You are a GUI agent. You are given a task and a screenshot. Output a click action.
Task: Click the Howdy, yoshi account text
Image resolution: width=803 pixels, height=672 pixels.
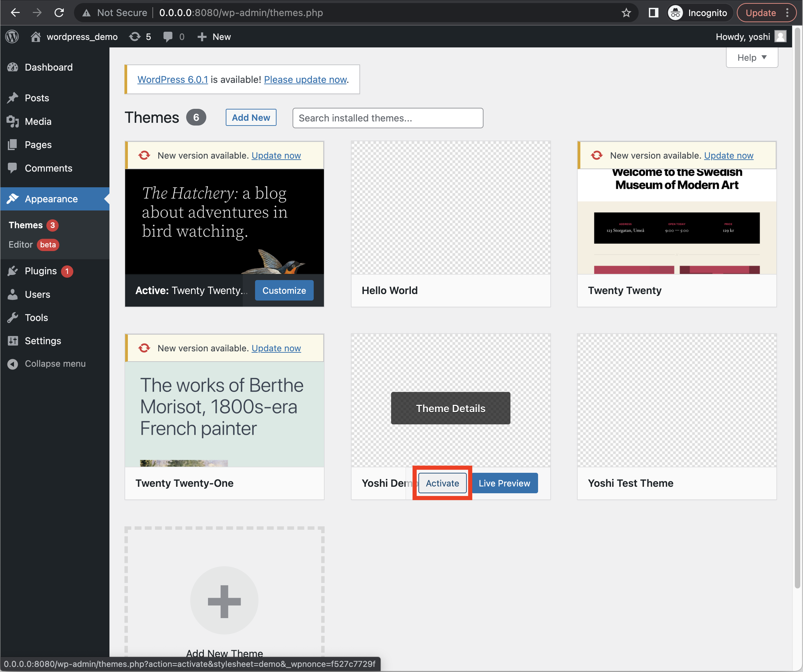[x=743, y=37]
